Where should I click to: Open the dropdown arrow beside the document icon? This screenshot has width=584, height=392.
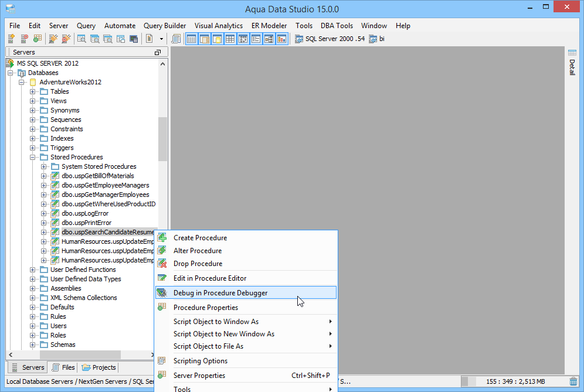point(161,39)
